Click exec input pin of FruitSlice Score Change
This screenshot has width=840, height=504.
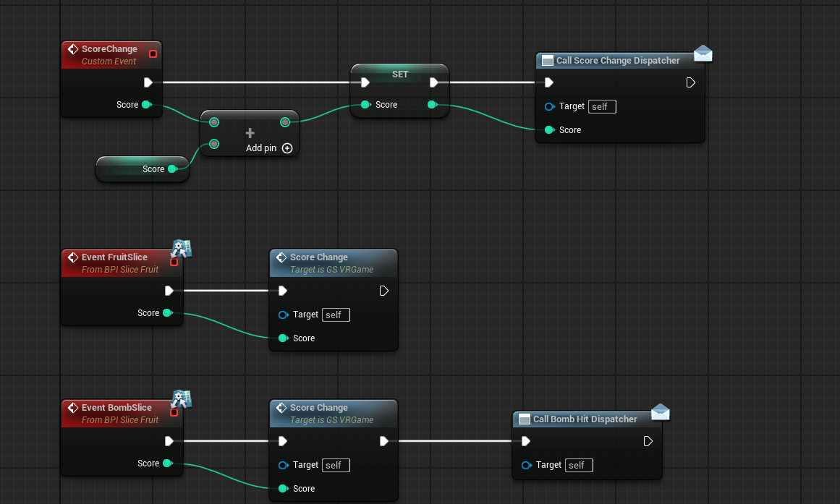coord(283,291)
